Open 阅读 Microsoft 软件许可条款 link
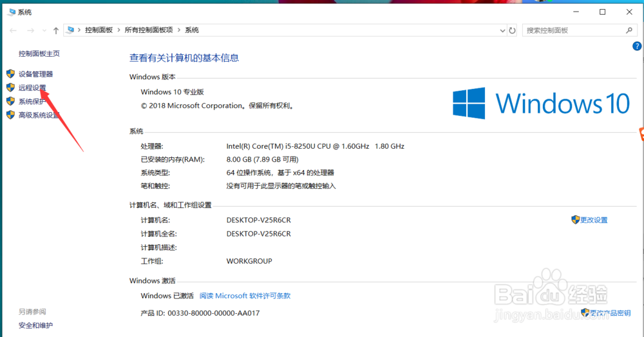This screenshot has width=644, height=337. 245,296
